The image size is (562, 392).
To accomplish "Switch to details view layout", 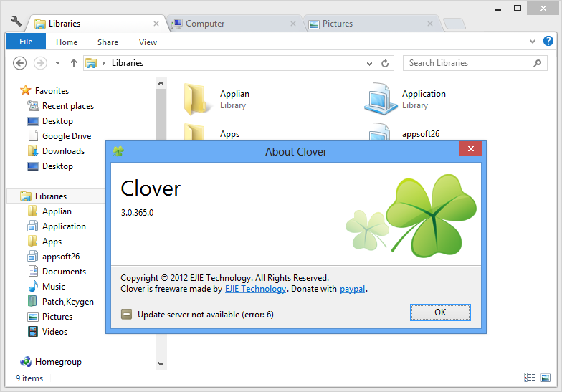I will (x=529, y=377).
